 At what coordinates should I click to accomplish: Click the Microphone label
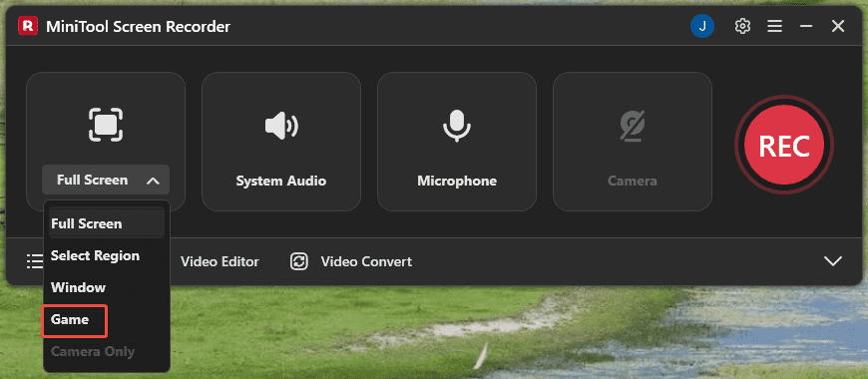(457, 181)
